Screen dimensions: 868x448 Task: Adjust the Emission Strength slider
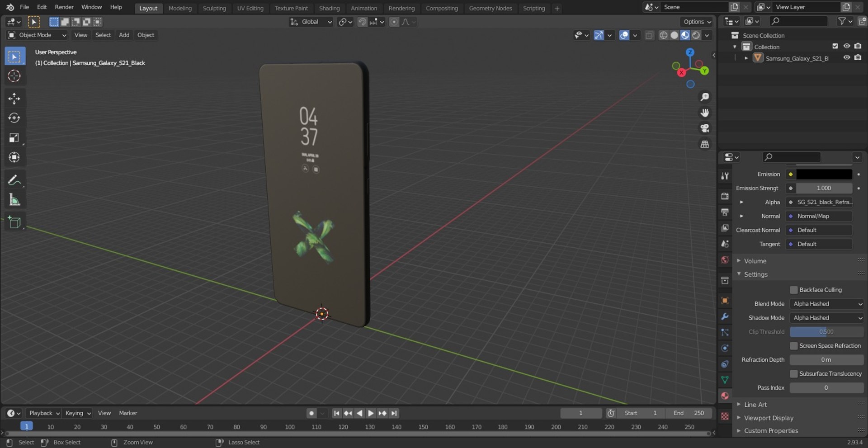824,188
